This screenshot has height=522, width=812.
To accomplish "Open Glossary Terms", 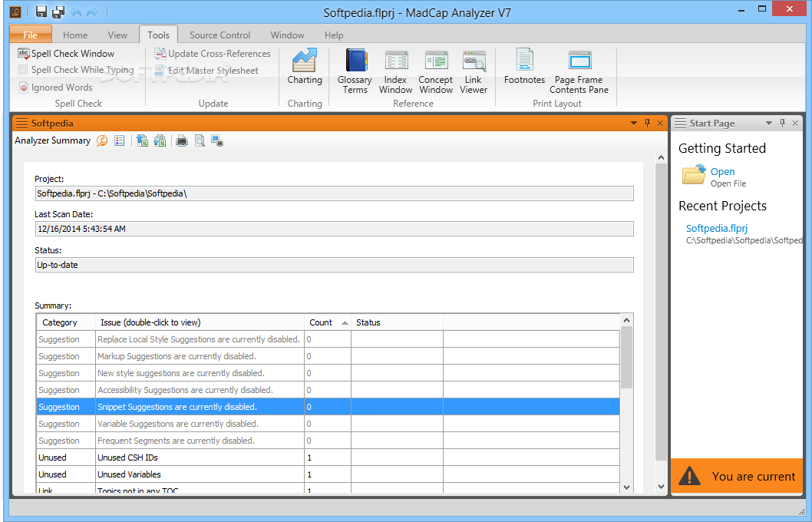I will pyautogui.click(x=355, y=71).
